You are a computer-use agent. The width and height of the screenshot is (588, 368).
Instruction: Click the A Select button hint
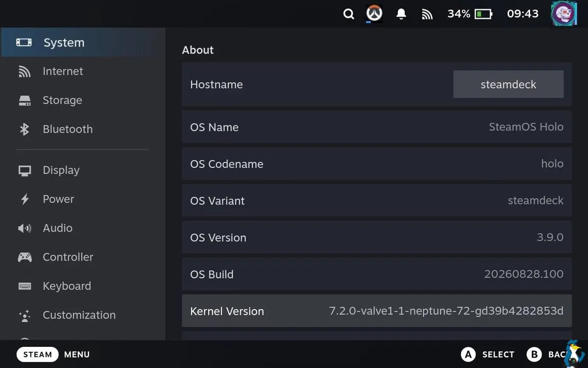(488, 354)
